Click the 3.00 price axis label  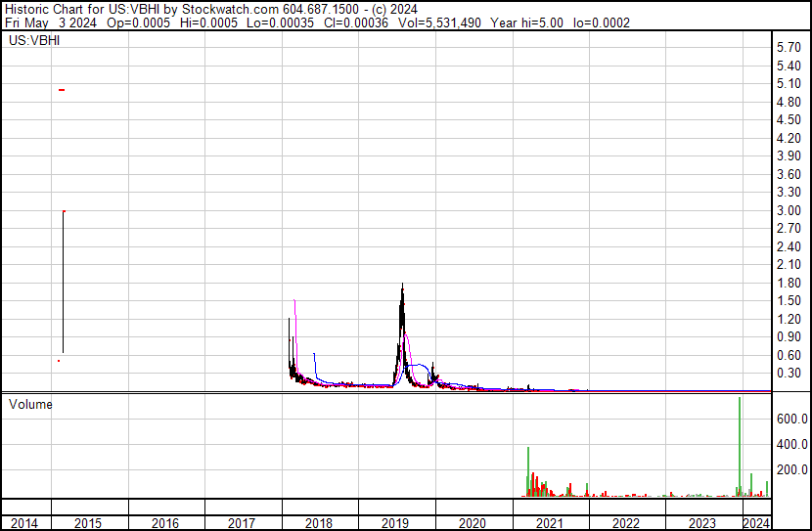point(789,210)
